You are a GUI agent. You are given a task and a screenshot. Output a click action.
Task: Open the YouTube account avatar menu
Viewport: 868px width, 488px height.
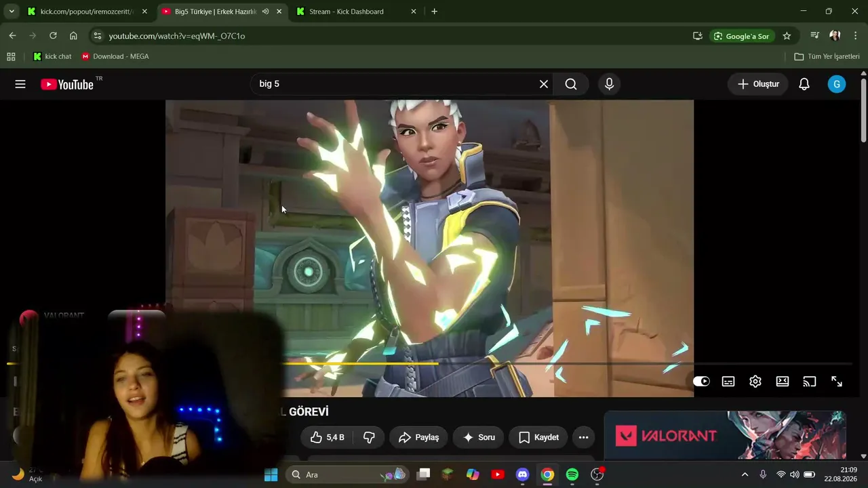click(837, 84)
